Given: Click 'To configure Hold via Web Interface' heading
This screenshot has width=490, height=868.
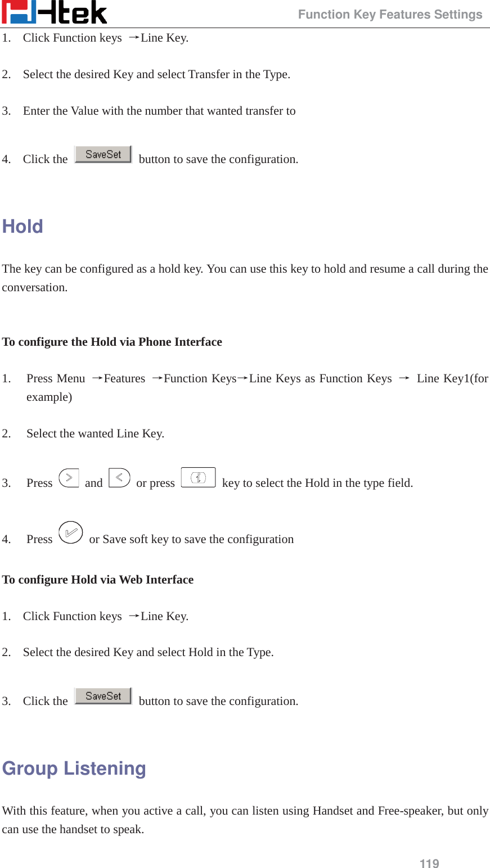Looking at the screenshot, I should [98, 580].
